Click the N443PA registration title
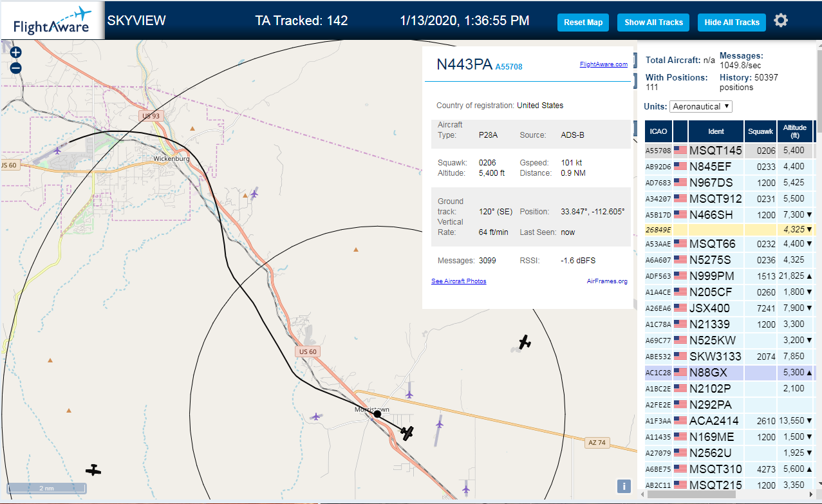This screenshot has width=822, height=504. [x=464, y=64]
